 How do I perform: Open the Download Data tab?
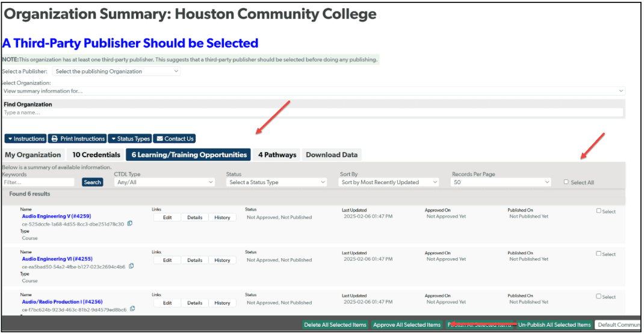pos(332,155)
